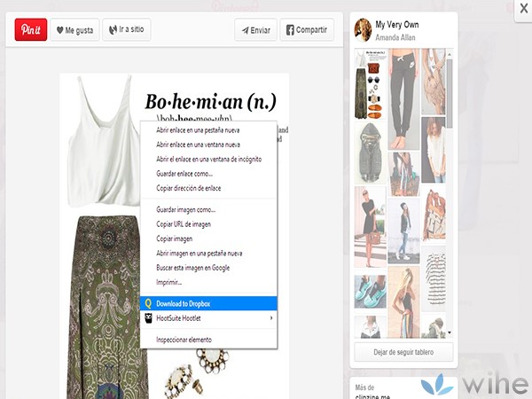Select Copiar imagen menu entry

click(208, 239)
